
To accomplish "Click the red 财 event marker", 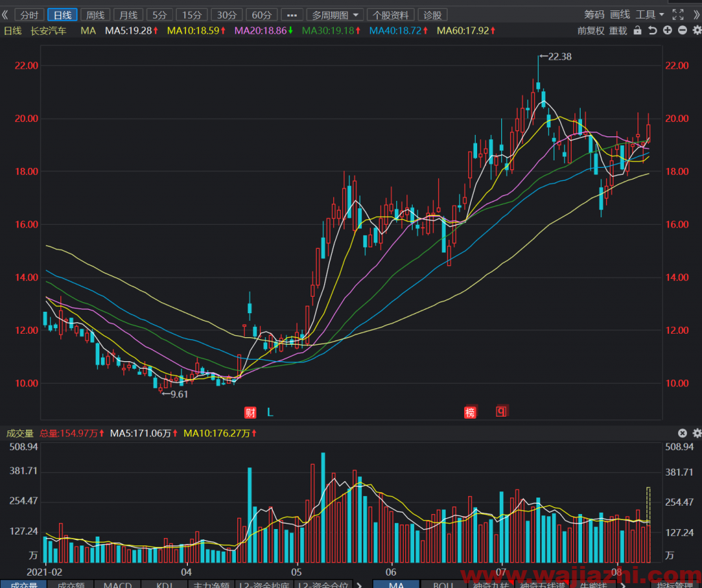I will pyautogui.click(x=250, y=412).
